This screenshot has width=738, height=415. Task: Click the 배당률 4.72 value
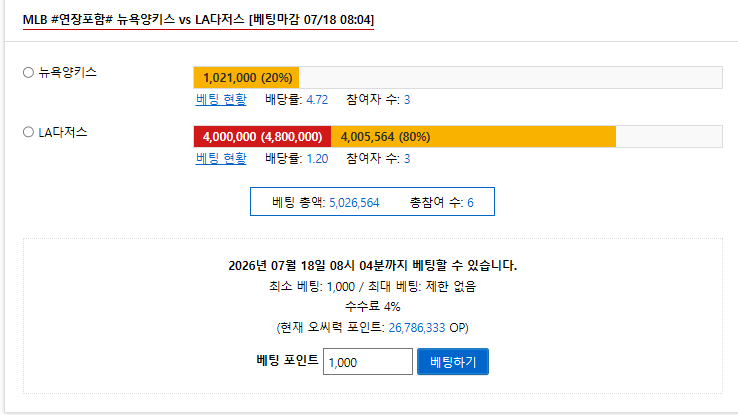[317, 100]
